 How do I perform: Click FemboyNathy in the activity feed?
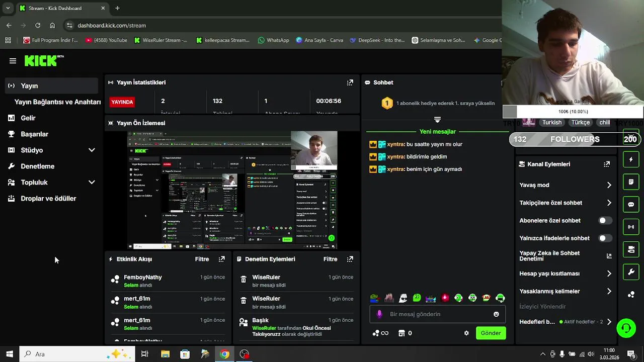[143, 277]
